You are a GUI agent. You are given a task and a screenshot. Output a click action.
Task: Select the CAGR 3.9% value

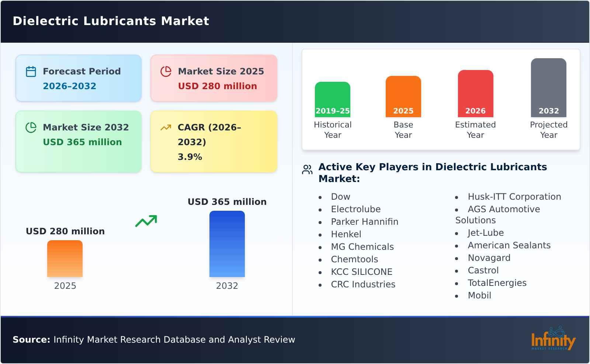[x=190, y=156]
